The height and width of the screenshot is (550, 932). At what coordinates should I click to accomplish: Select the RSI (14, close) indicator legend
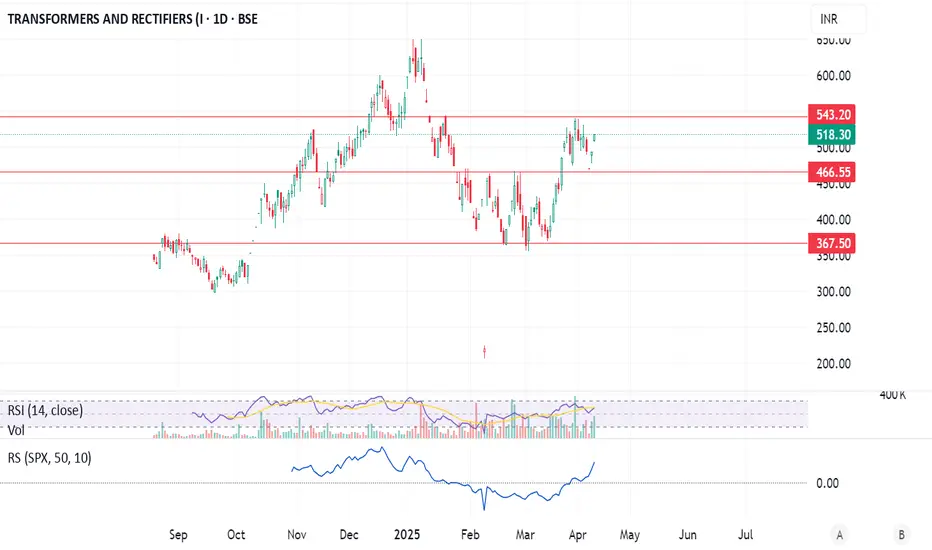pos(45,410)
